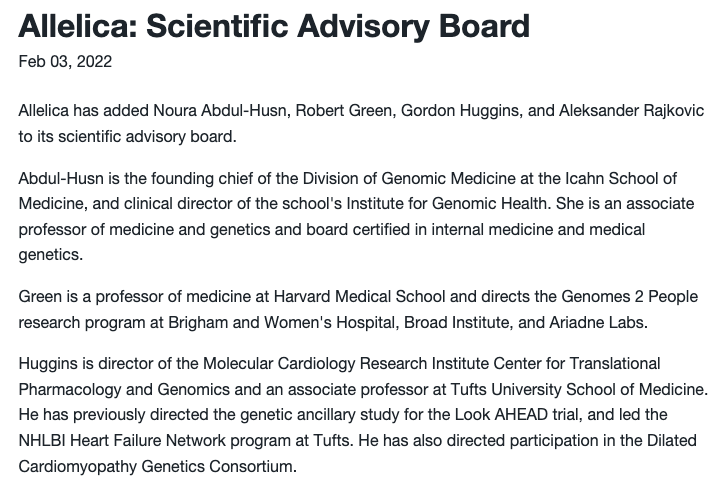Viewport: 720px width, 485px height.
Task: Click the text Ariadne Labs
Action: click(x=596, y=322)
